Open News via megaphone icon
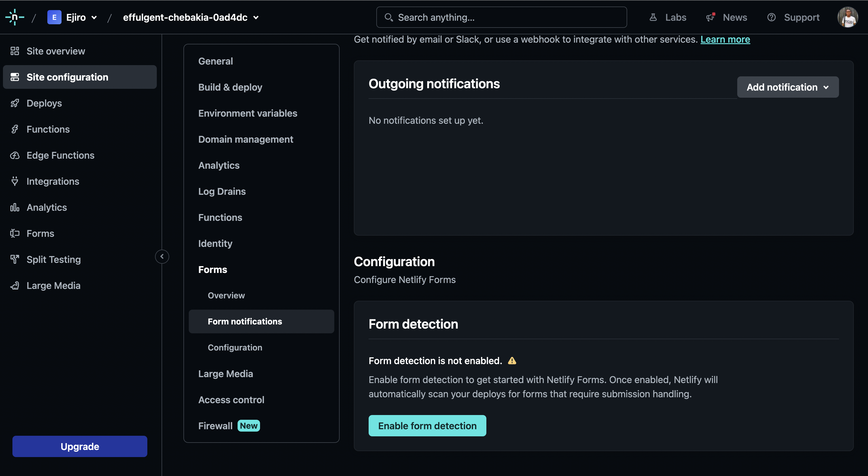Screen dimensions: 868x476 [x=711, y=17]
